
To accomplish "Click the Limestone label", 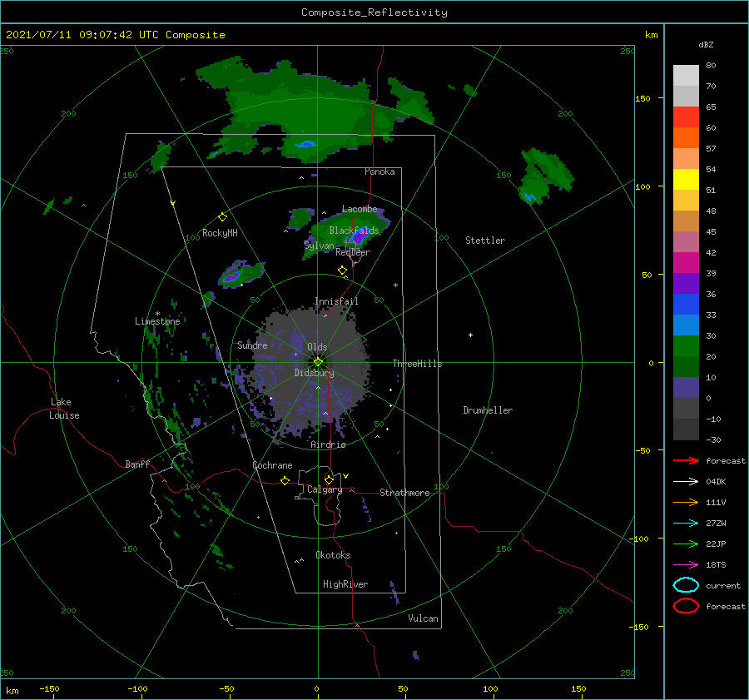I will click(157, 321).
